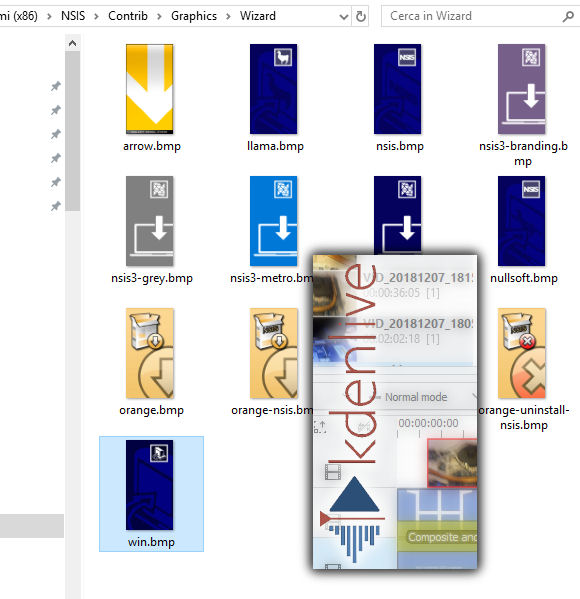The height and width of the screenshot is (599, 580).
Task: Click the highlighted win.bmp file
Action: pos(151,494)
